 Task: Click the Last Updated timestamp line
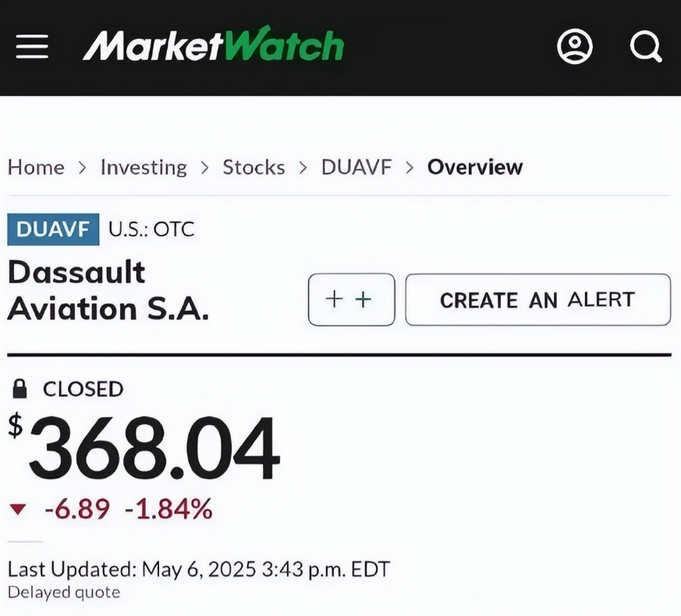199,568
